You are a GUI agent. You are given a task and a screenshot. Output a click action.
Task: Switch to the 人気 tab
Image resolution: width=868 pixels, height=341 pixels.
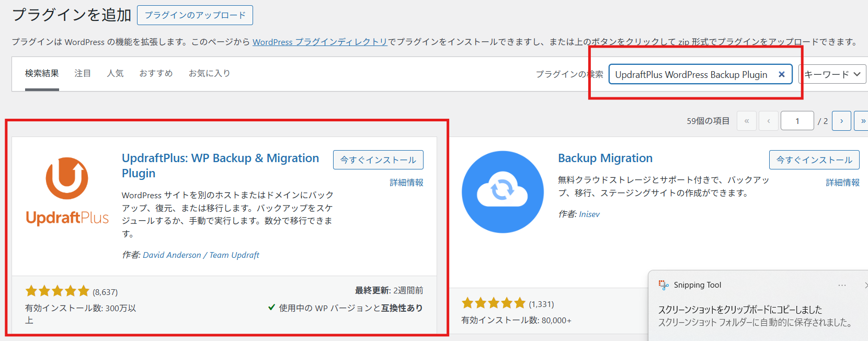click(115, 73)
